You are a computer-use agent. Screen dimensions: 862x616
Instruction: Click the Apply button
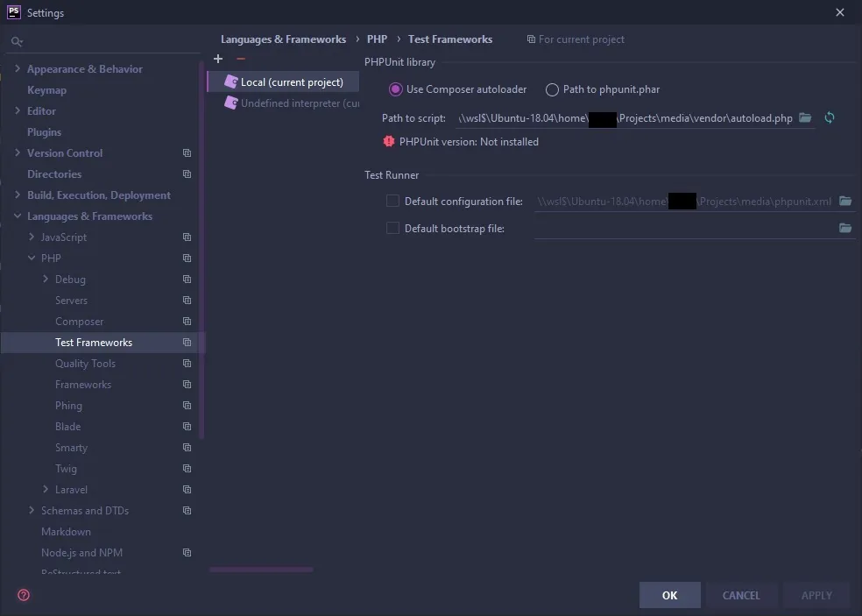click(x=816, y=595)
